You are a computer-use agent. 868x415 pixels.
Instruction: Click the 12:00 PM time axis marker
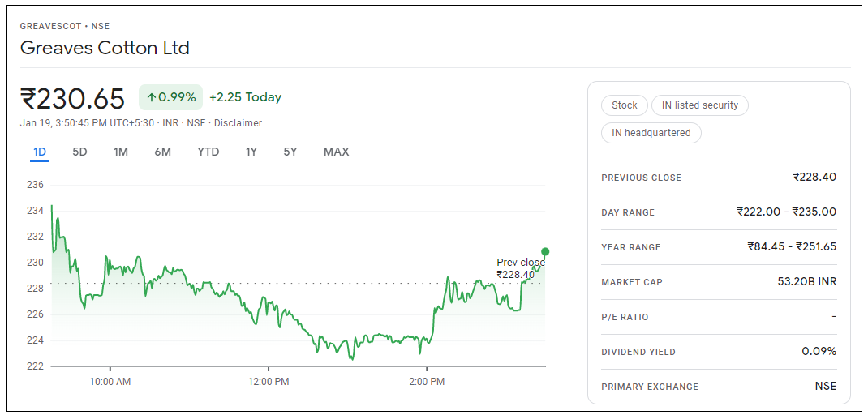269,381
